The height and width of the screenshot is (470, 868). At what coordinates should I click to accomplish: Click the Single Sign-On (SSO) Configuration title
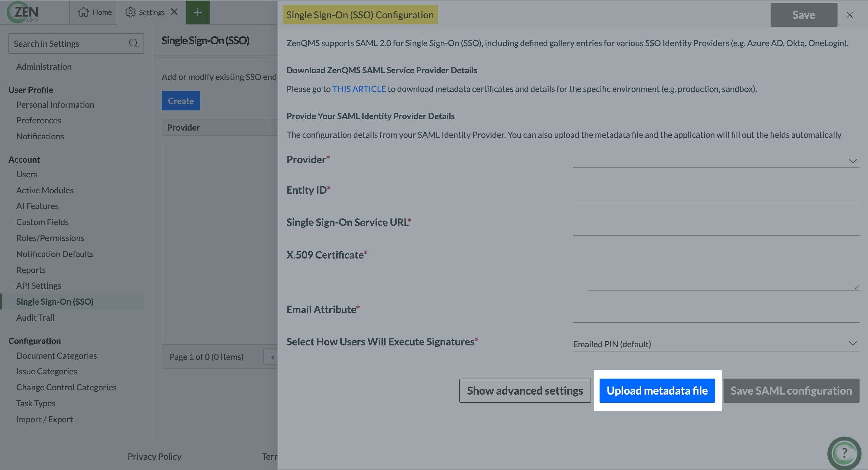360,15
